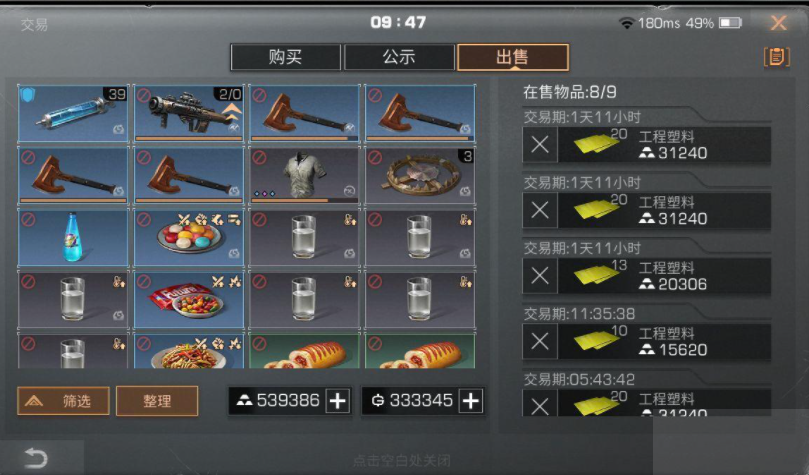Cancel the 31240 engineering plastic listing at top
Viewport: 809px width, 475px height.
coord(540,144)
